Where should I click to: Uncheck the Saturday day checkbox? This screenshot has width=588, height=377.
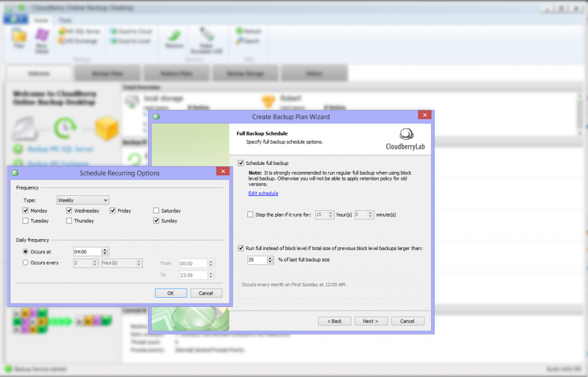click(x=156, y=210)
